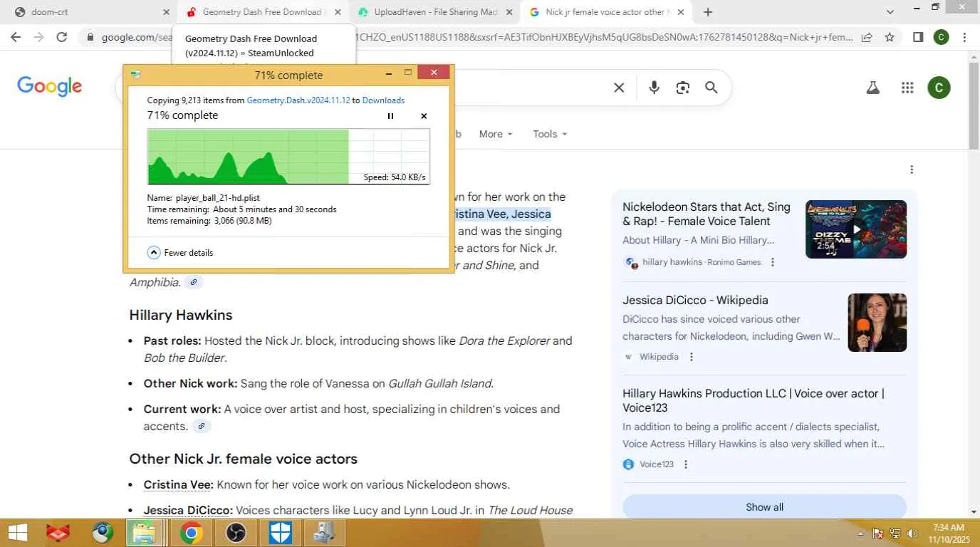Open more options for Voice123 result
The height and width of the screenshot is (547, 980).
tap(686, 464)
